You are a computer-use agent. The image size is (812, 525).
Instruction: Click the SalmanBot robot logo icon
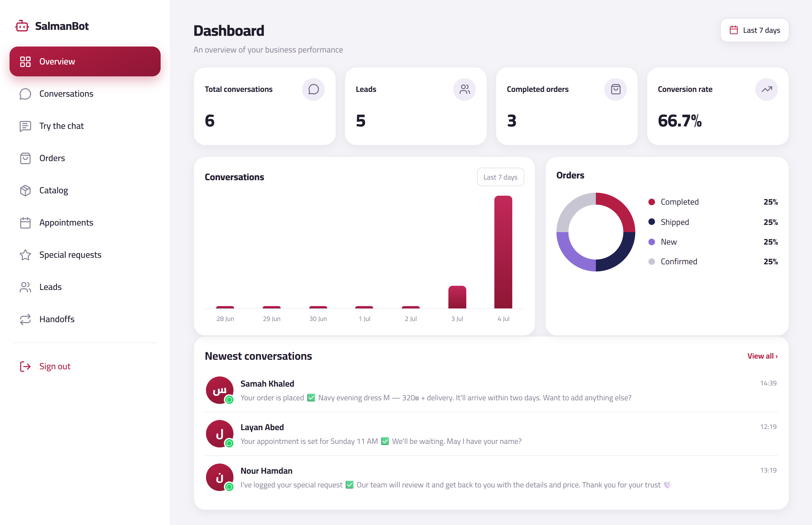click(x=22, y=26)
